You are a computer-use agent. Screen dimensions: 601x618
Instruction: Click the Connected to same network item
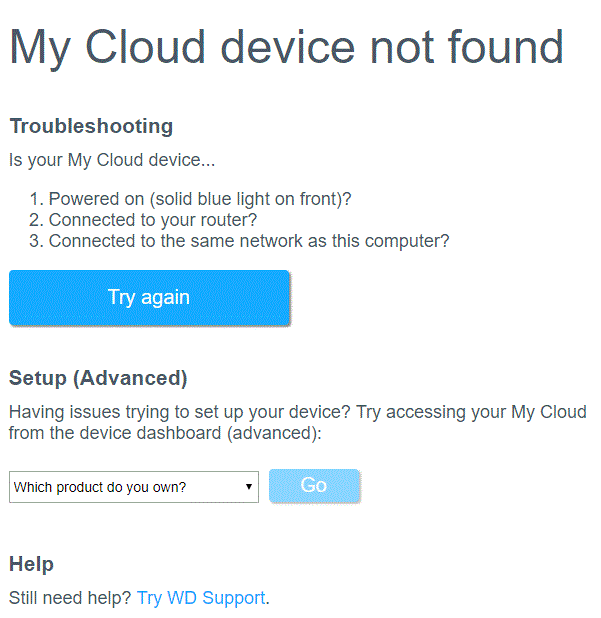(x=249, y=241)
